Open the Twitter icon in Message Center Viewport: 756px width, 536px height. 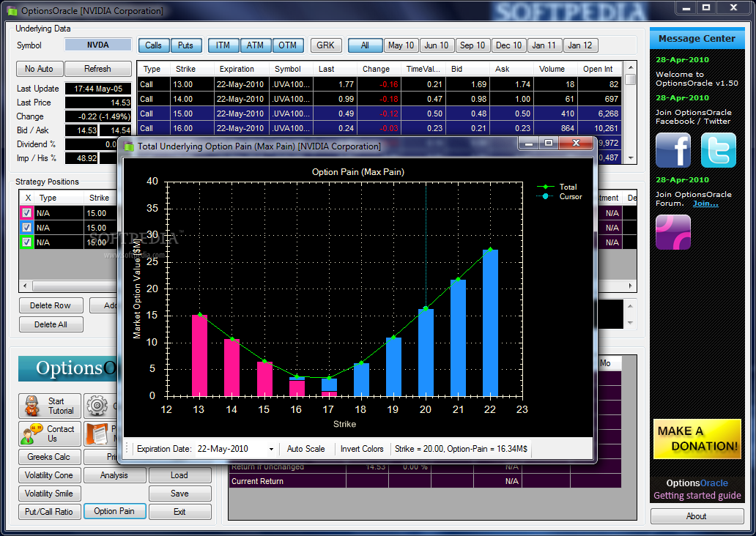point(719,150)
